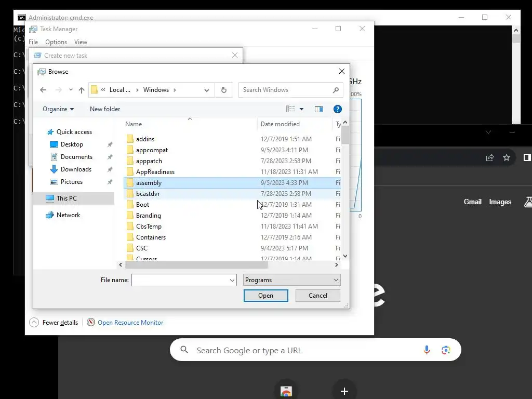
Task: Open Browse dialog help
Action: (x=338, y=109)
